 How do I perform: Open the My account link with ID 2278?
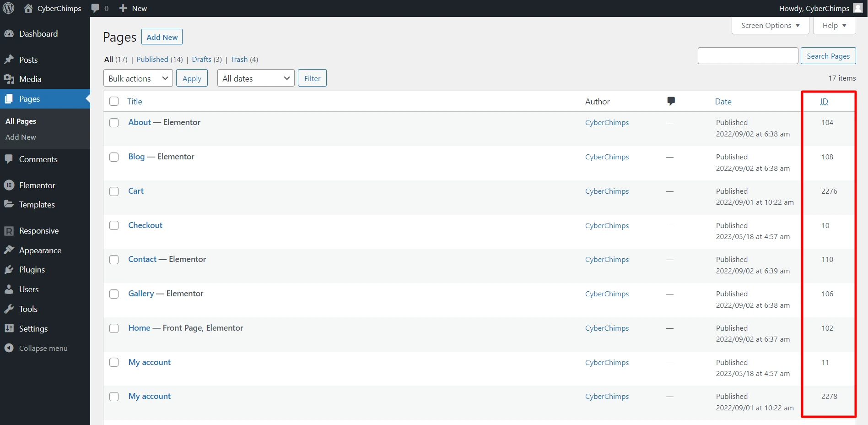point(150,396)
